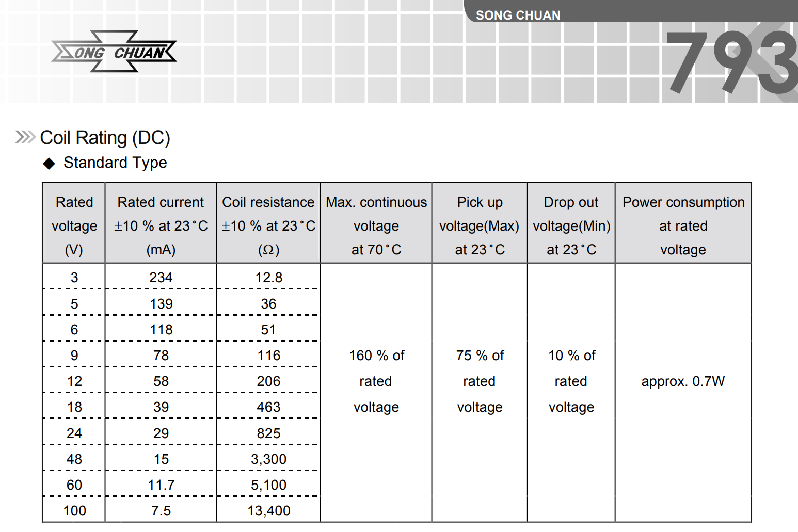Click the 'Coil Rating (DC)' heading
The width and height of the screenshot is (798, 532).
click(x=105, y=138)
